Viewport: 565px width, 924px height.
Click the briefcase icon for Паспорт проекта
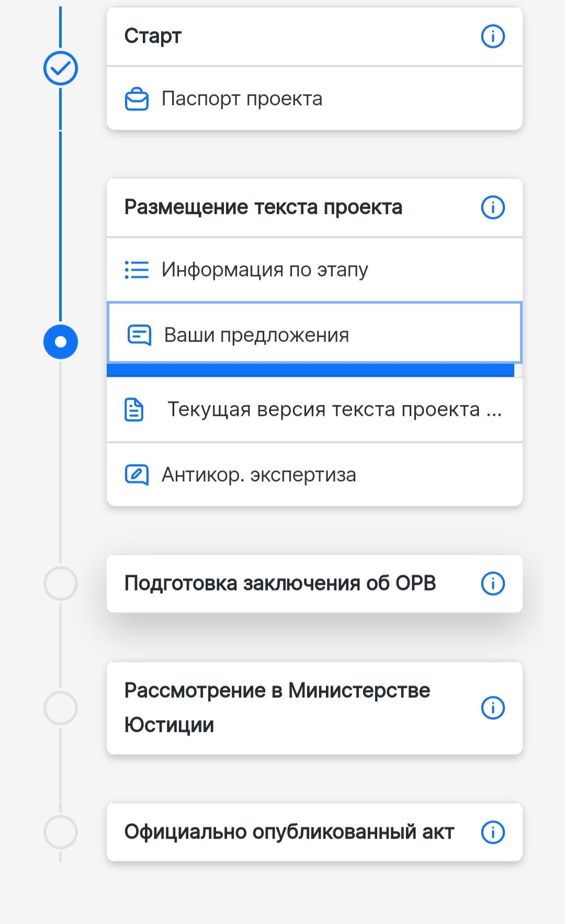pyautogui.click(x=137, y=99)
